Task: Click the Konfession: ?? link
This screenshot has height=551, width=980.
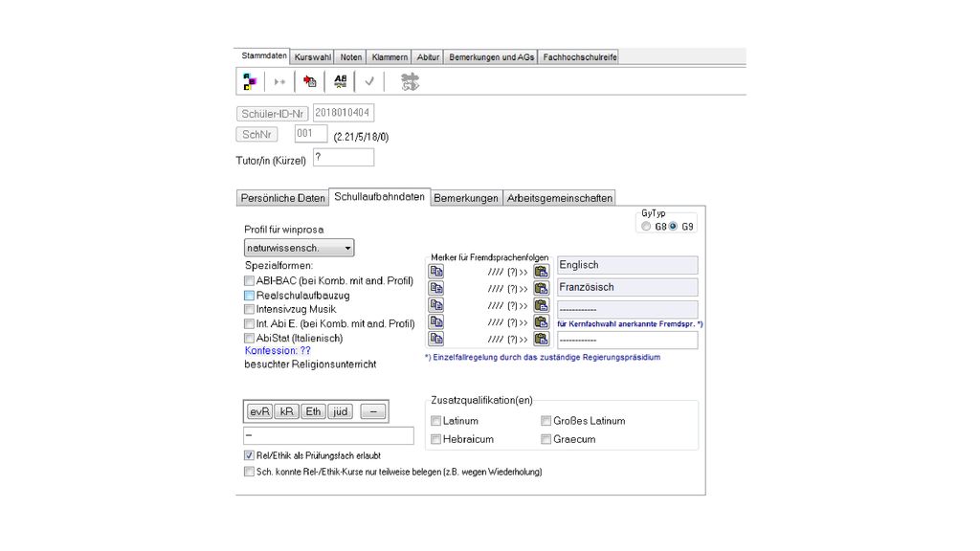Action: coord(278,350)
